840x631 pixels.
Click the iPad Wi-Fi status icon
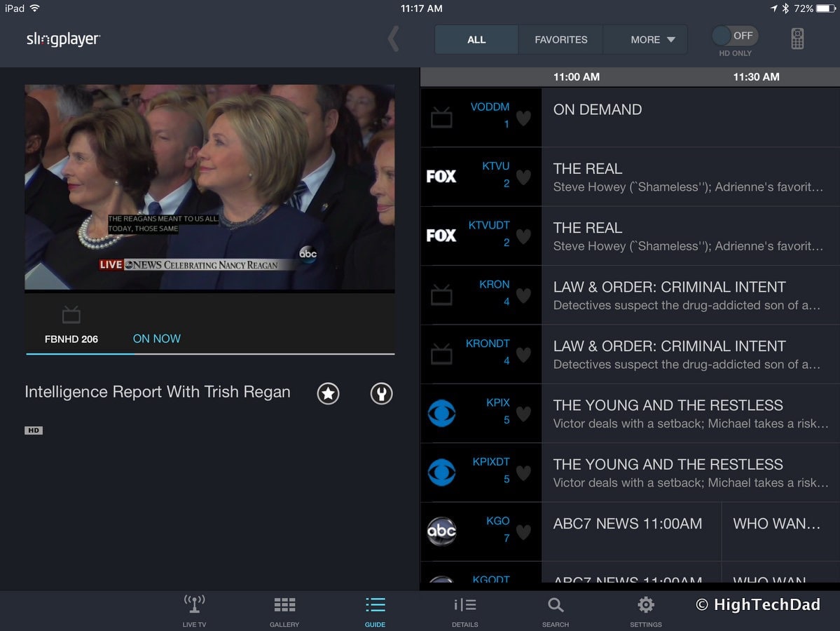35,8
